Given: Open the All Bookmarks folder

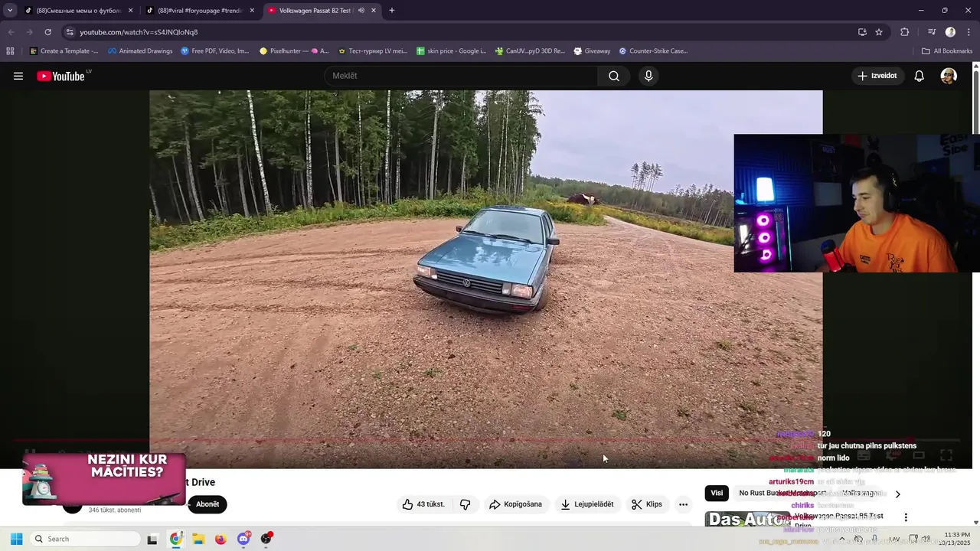Looking at the screenshot, I should point(947,51).
